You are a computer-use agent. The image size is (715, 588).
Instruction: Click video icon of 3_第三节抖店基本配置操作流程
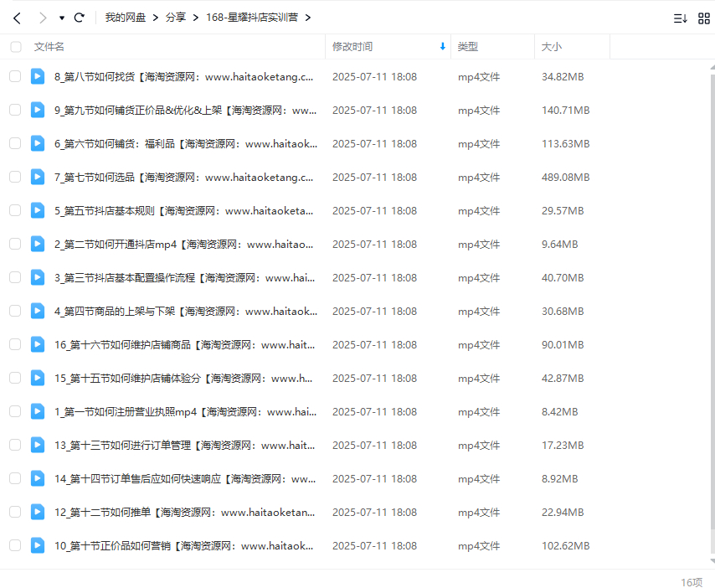(38, 277)
